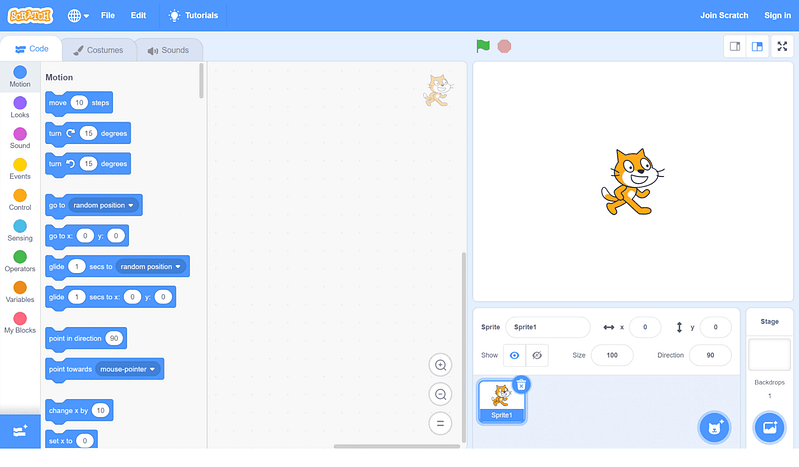Switch to the Costumes tab
799x467 pixels.
pos(98,50)
